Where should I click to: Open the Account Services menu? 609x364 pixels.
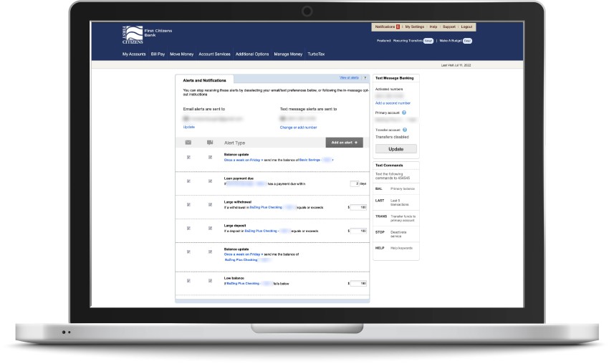(214, 54)
